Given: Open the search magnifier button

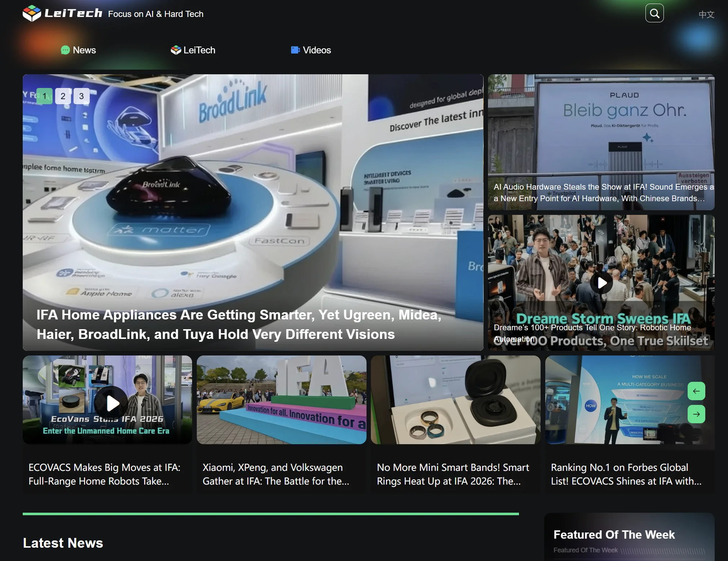Looking at the screenshot, I should coord(654,13).
